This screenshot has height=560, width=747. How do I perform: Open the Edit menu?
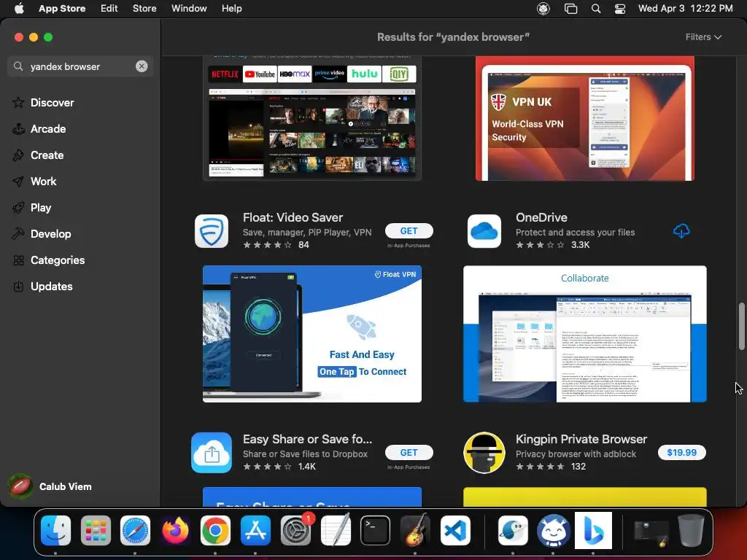pyautogui.click(x=109, y=9)
